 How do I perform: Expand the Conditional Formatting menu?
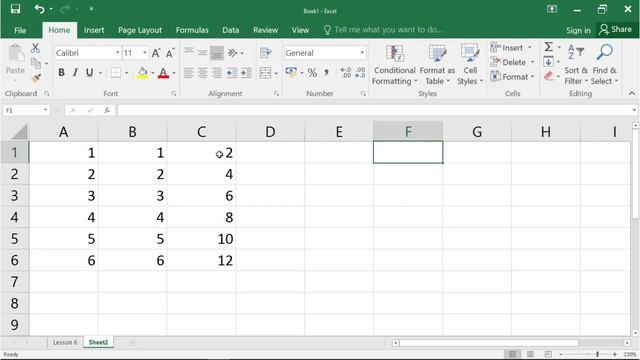394,65
